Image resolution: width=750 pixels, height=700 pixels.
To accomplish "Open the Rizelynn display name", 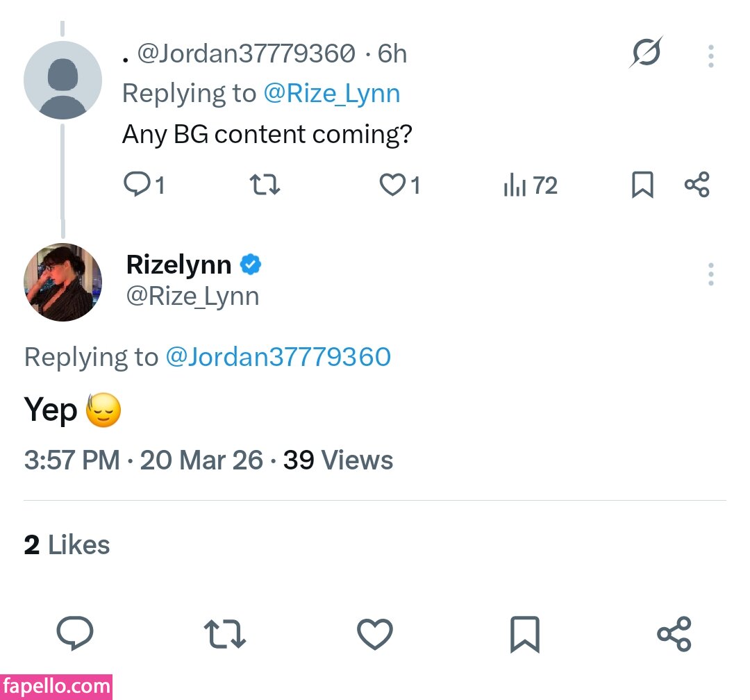I will (x=178, y=265).
